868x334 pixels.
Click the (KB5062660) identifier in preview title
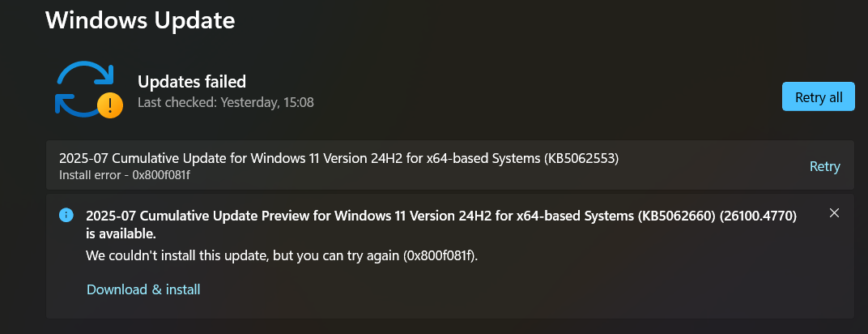coord(677,216)
